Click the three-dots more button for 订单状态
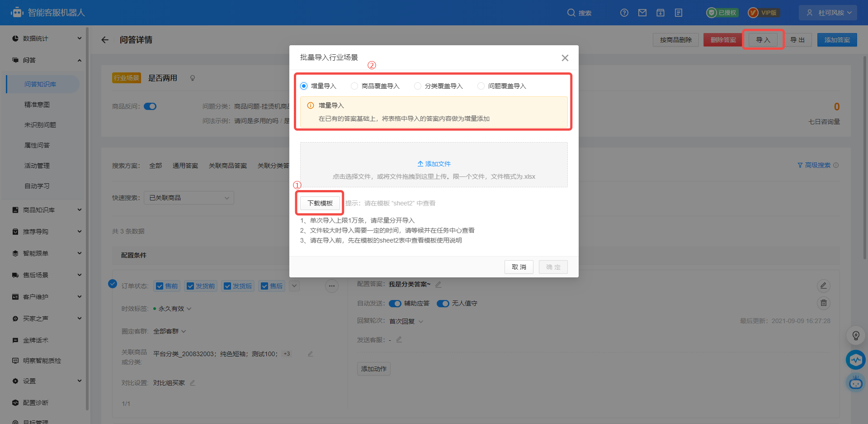This screenshot has width=868, height=424. click(332, 286)
